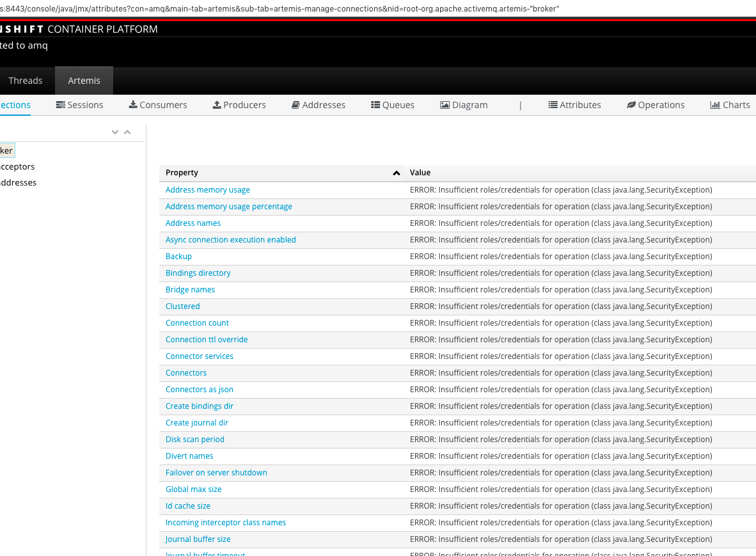Open Clustered property link

182,306
